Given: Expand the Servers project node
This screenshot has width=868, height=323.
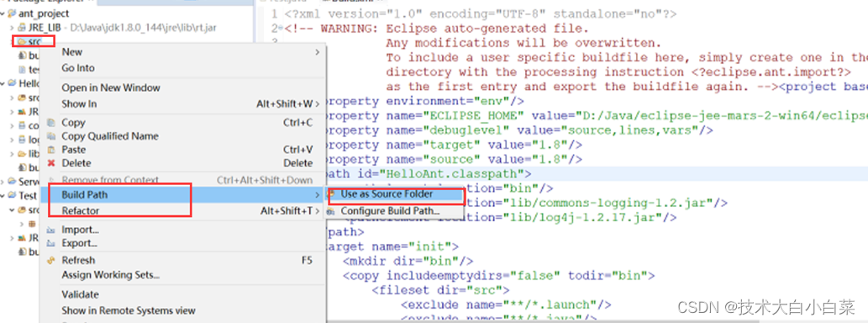Looking at the screenshot, I should coord(3,181).
